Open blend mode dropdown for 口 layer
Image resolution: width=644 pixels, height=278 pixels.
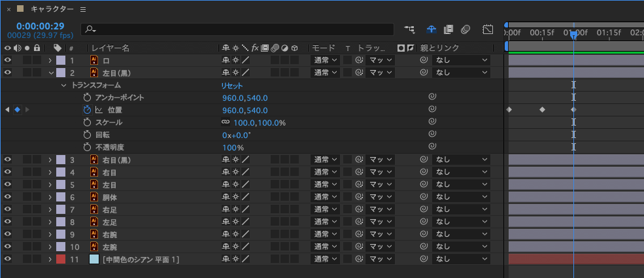click(x=324, y=60)
